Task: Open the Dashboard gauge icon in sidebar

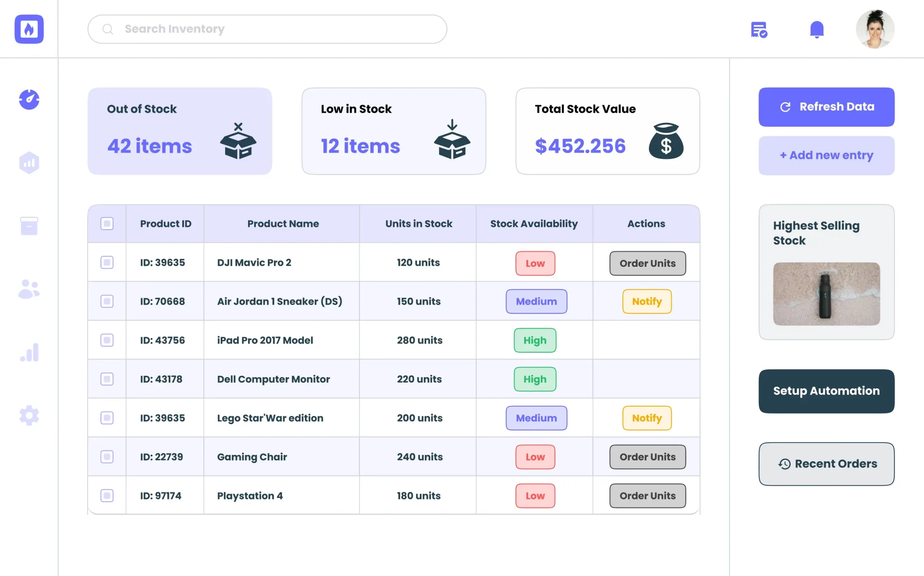Action: (29, 100)
